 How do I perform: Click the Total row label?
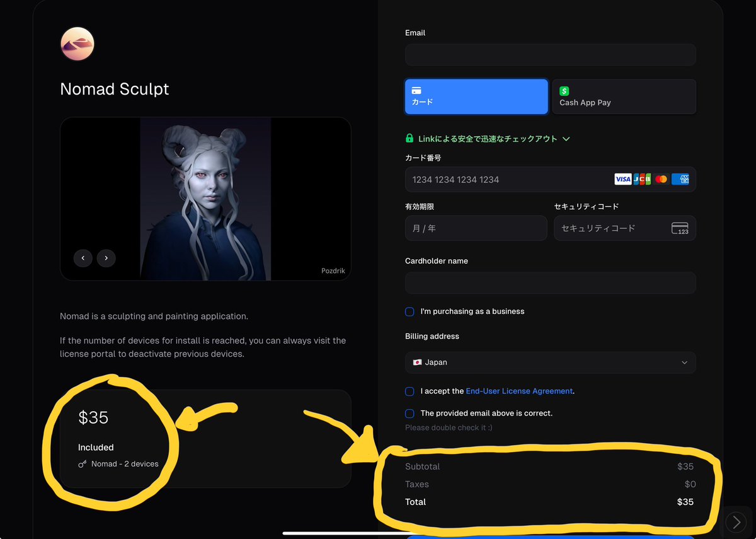pos(416,502)
